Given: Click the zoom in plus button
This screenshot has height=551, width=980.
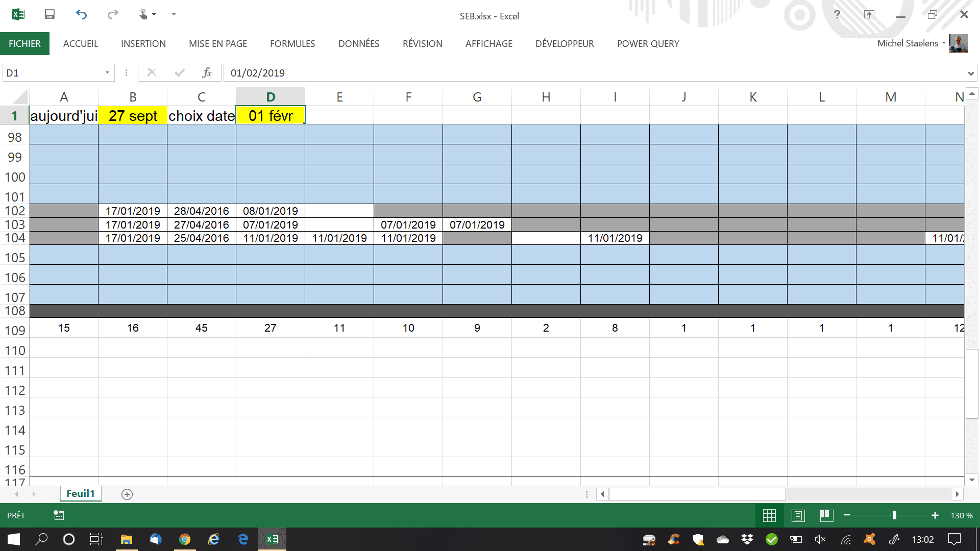Looking at the screenshot, I should pos(935,515).
